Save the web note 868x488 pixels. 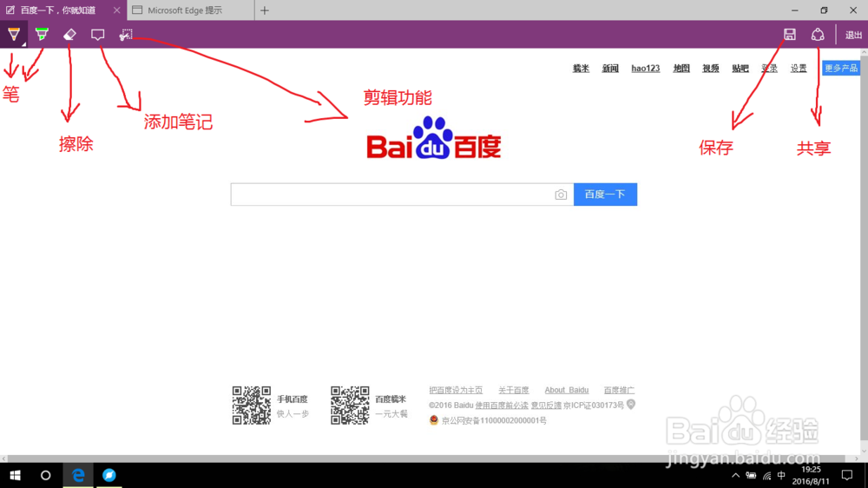point(789,35)
